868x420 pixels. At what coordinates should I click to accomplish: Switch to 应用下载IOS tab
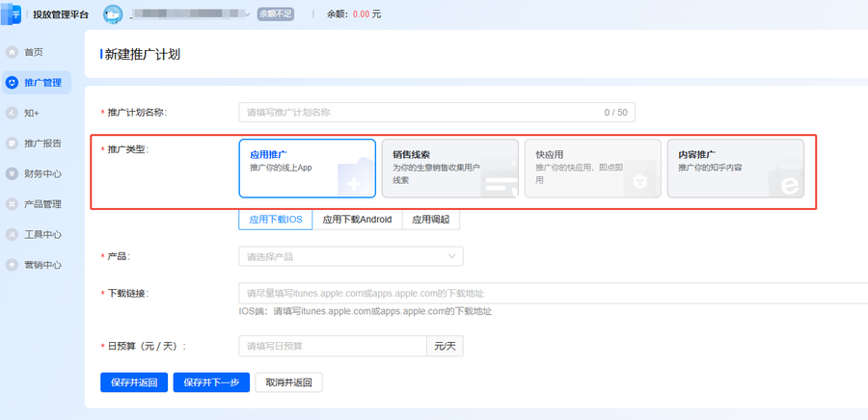coord(276,220)
